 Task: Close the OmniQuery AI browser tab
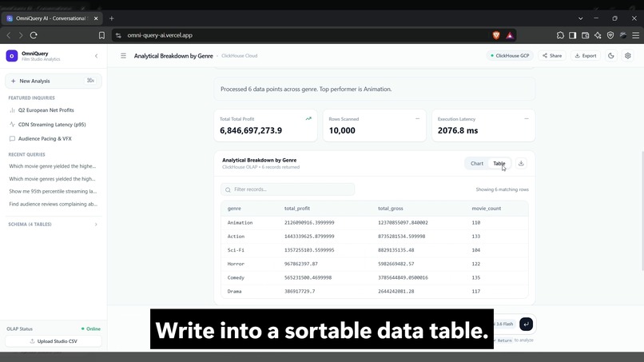96,18
